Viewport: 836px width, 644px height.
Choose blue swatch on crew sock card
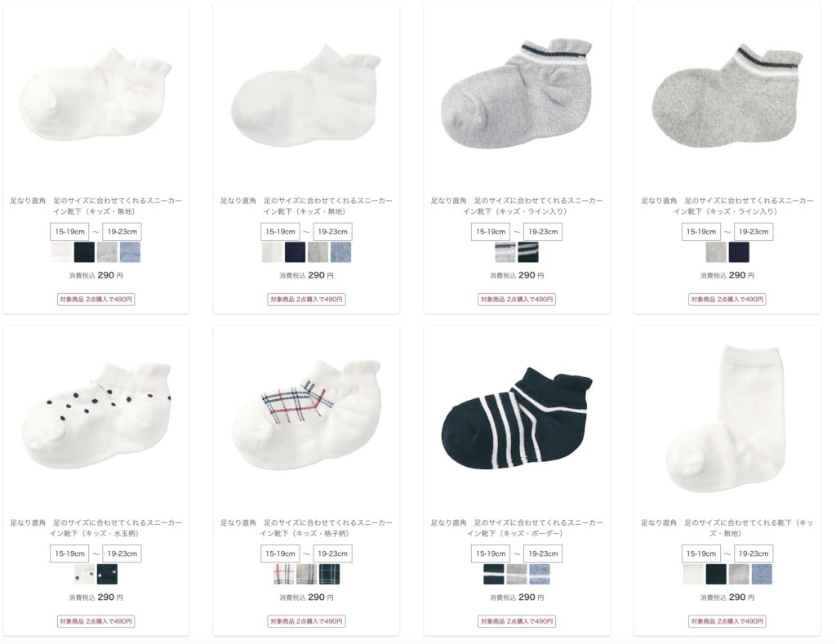tap(762, 574)
